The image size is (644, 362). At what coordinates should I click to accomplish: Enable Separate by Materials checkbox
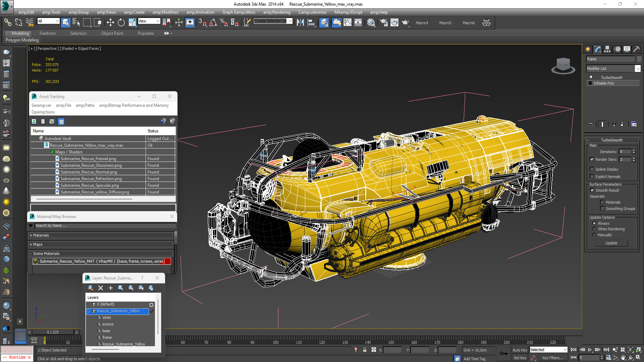pos(602,202)
